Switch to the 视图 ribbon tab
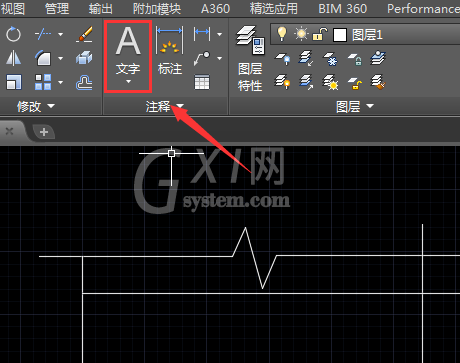 pyautogui.click(x=13, y=9)
